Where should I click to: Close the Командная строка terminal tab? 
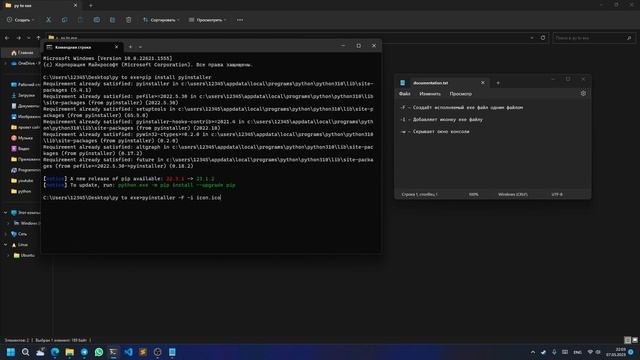(116, 47)
